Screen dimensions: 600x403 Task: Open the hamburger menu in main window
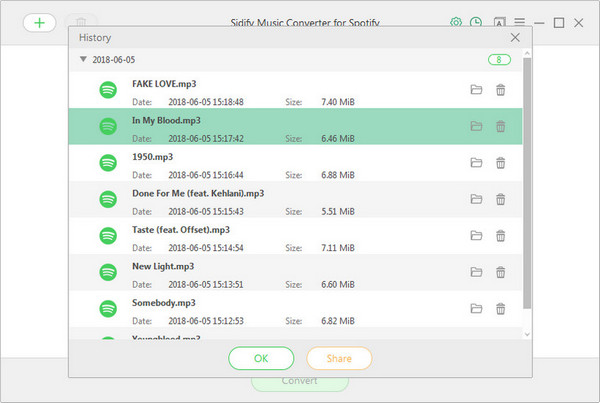(x=520, y=22)
